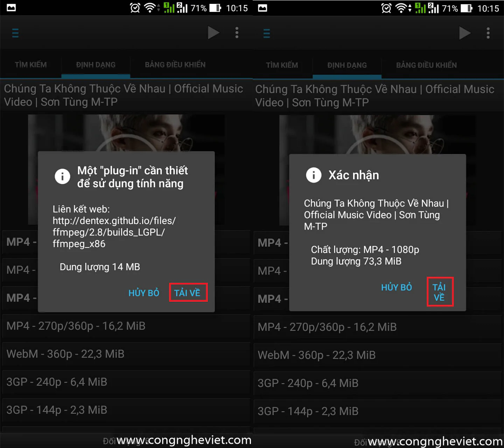Tap Wi-Fi icon in right status bar
The height and width of the screenshot is (448, 504).
click(x=401, y=8)
